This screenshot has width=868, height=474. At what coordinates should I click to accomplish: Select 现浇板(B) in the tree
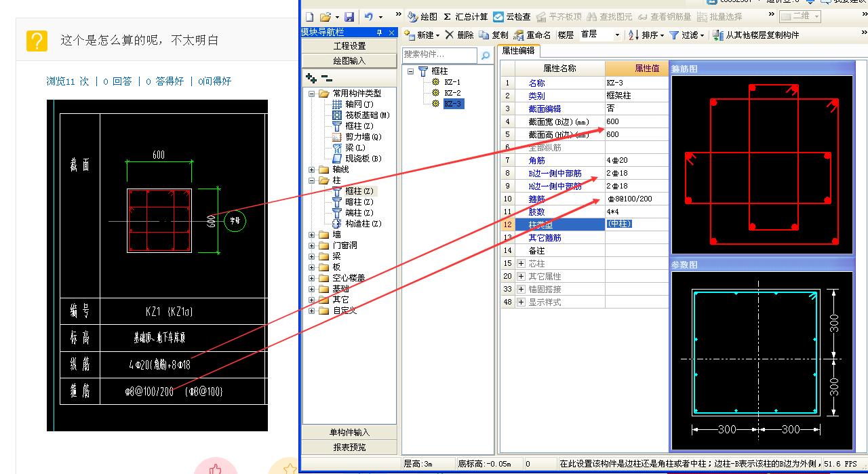click(357, 159)
